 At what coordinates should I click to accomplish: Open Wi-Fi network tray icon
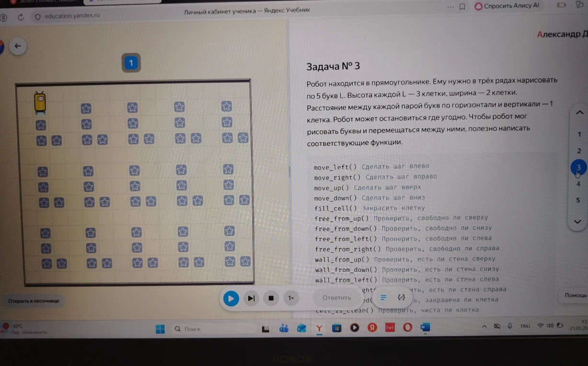541,325
